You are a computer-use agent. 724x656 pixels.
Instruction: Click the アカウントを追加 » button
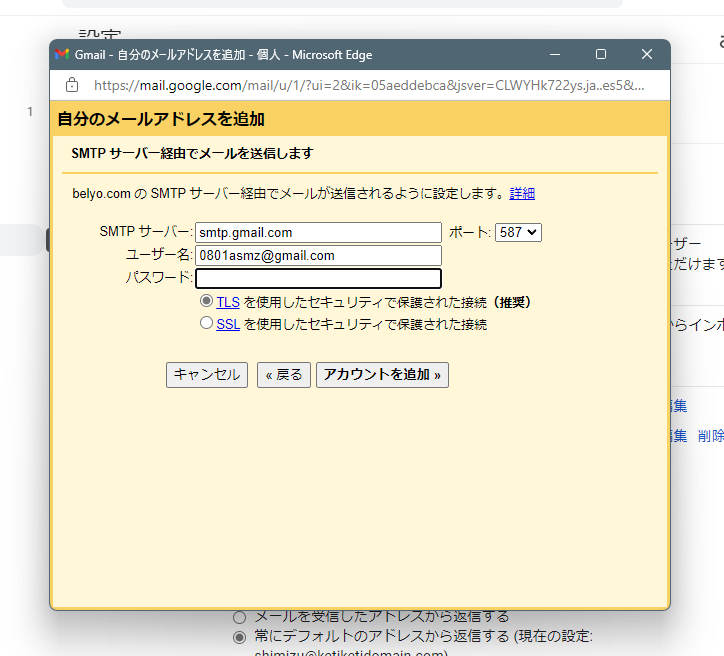[382, 375]
